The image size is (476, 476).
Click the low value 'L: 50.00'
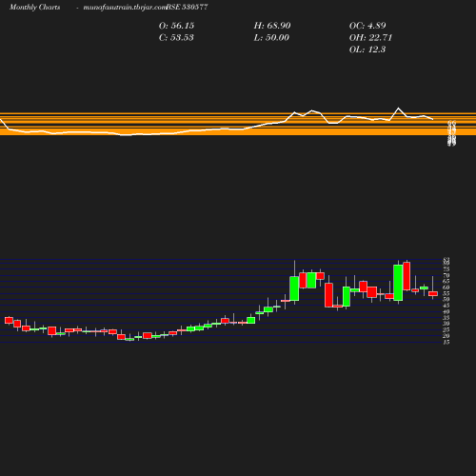pyautogui.click(x=271, y=38)
